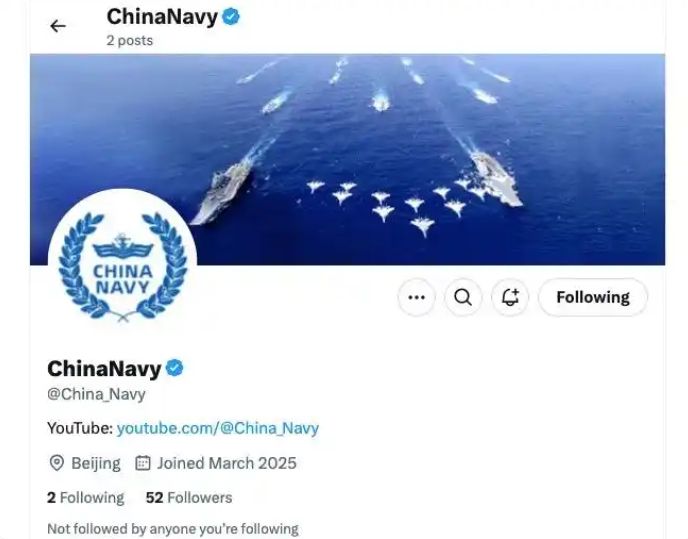Image resolution: width=688 pixels, height=539 pixels.
Task: Turn on notifications with the bell icon
Action: (510, 297)
